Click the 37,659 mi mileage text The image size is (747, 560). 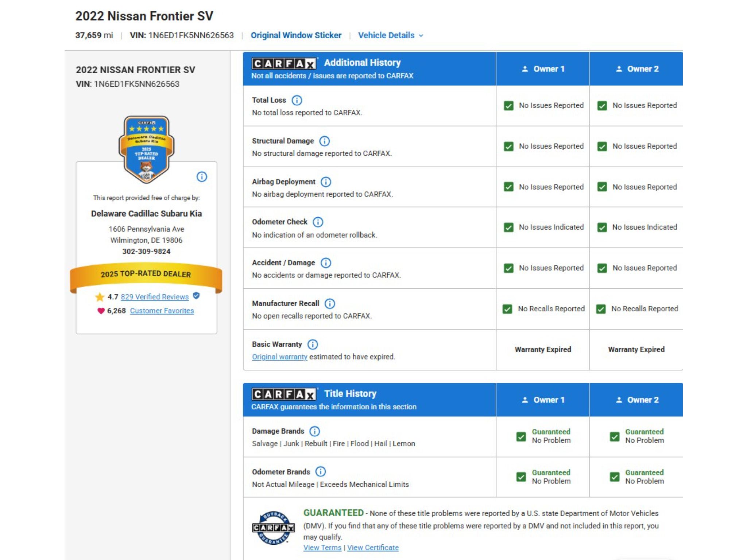point(94,35)
